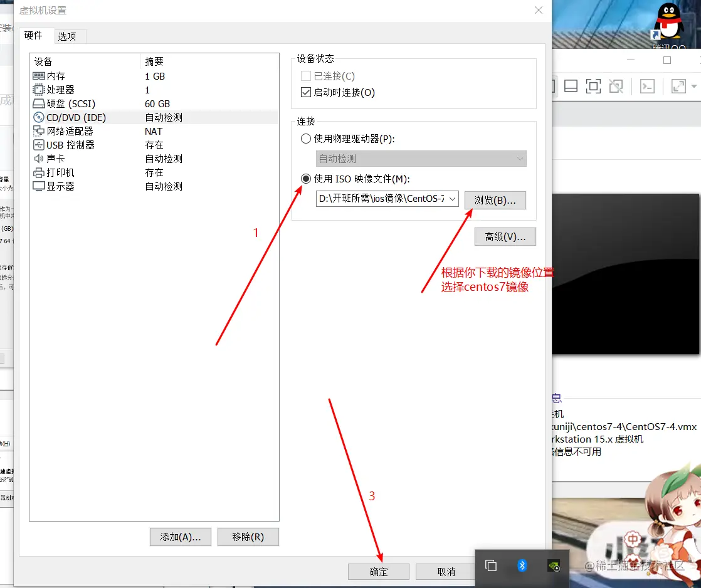701x588 pixels.
Task: Click the black VM preview thumbnail
Action: click(x=625, y=274)
